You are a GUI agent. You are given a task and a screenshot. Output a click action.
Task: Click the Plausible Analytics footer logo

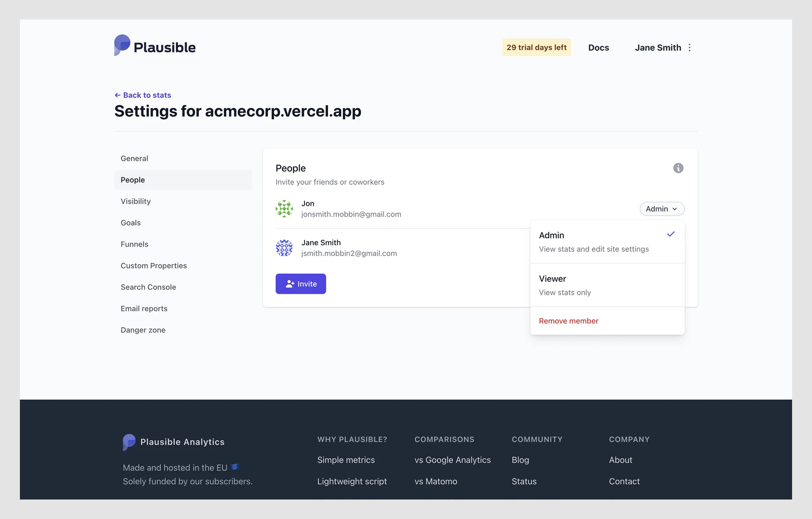[174, 442]
